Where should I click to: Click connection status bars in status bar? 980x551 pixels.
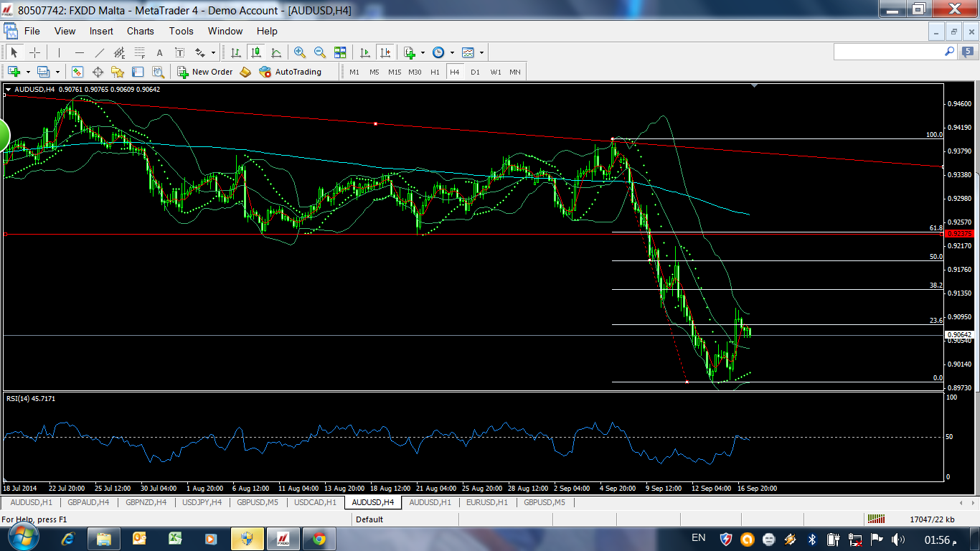click(875, 519)
